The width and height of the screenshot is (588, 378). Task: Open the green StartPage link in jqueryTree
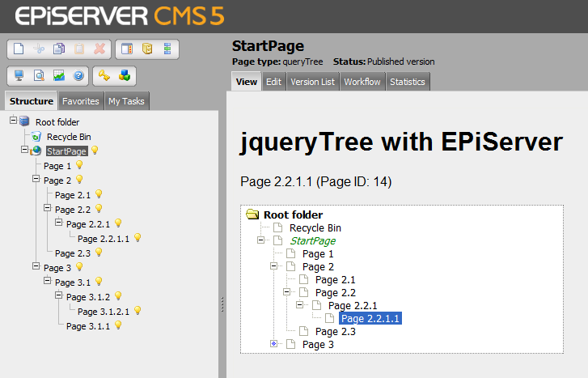tap(312, 240)
